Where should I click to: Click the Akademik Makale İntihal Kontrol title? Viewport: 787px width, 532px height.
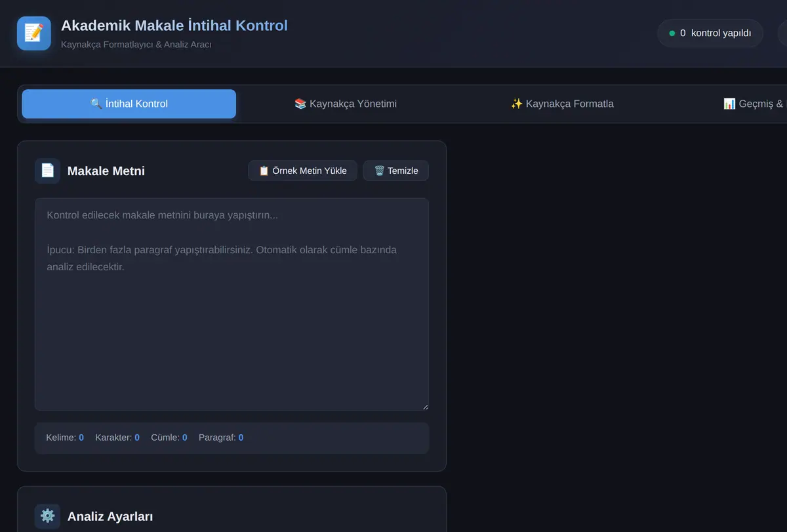click(174, 26)
